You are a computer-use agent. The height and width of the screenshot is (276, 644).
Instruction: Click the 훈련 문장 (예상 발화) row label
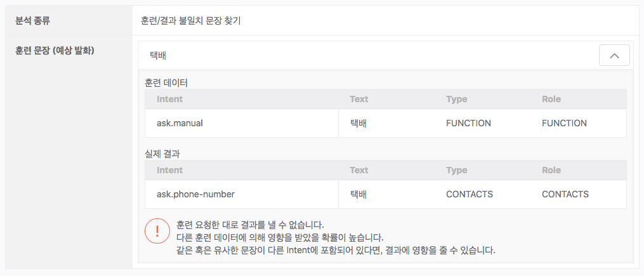(x=55, y=51)
